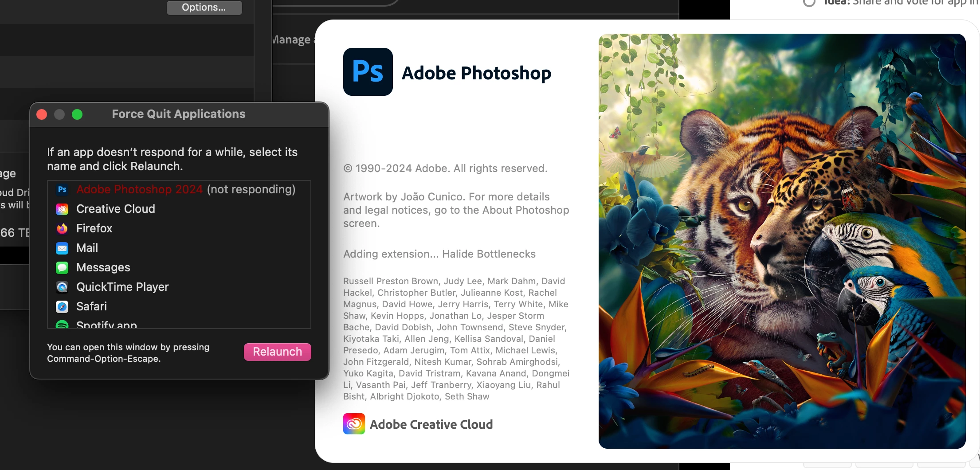Viewport: 980px width, 470px height.
Task: Select Adobe Photoshop 2024 not responding row
Action: click(x=179, y=190)
